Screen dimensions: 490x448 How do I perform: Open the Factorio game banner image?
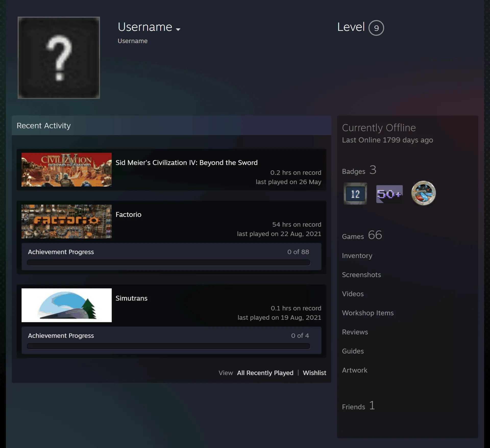point(67,221)
